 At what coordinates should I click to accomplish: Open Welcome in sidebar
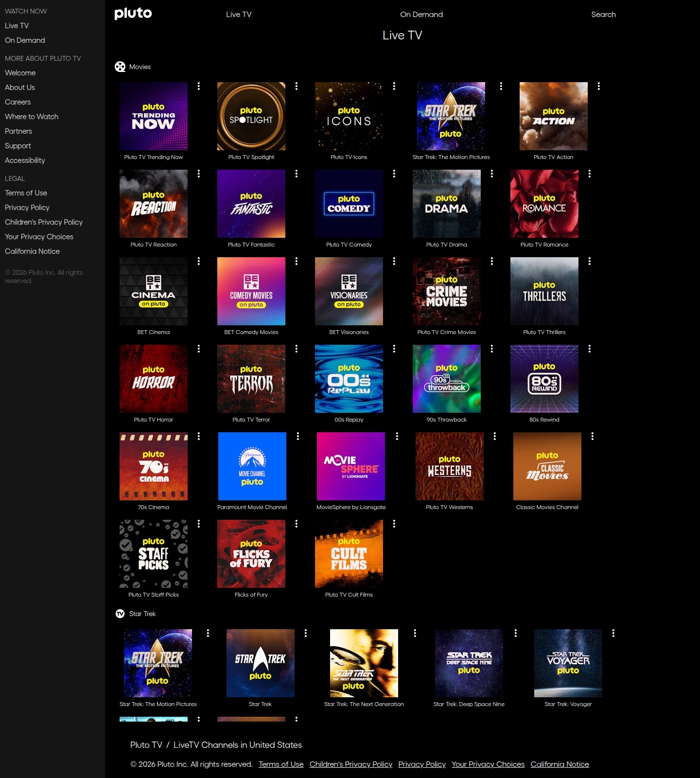point(20,73)
